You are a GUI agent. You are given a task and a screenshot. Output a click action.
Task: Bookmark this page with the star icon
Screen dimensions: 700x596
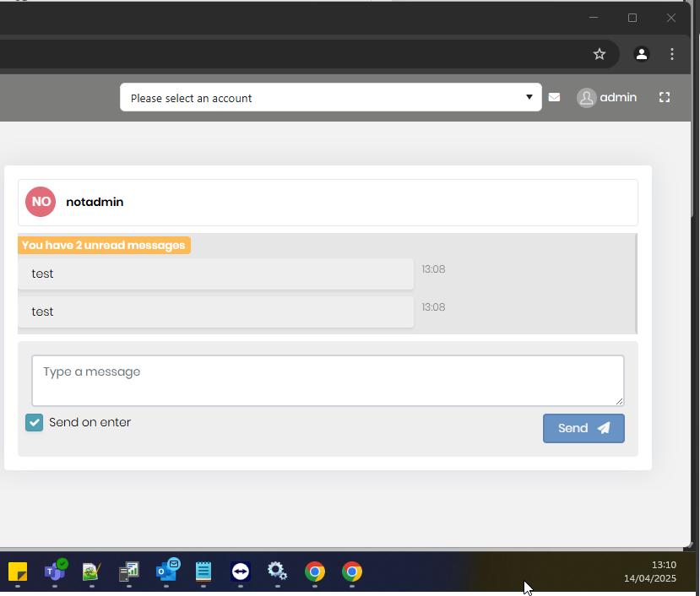(x=600, y=54)
